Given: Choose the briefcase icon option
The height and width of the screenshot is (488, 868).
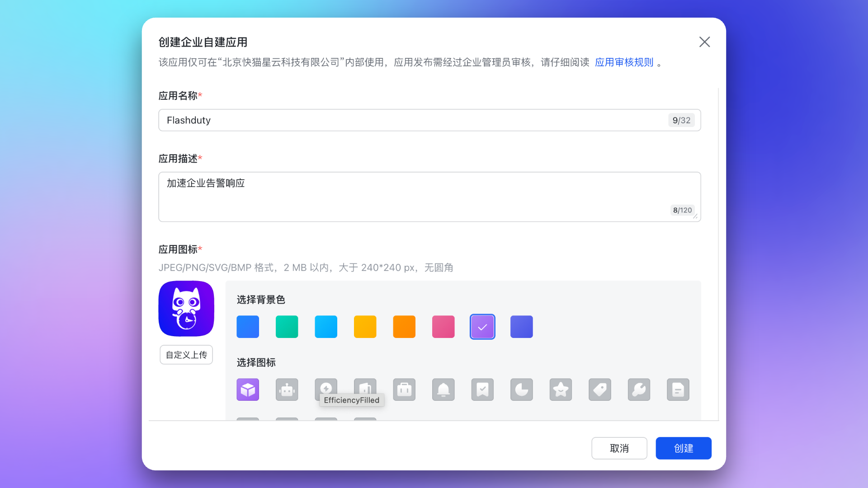Looking at the screenshot, I should 404,389.
